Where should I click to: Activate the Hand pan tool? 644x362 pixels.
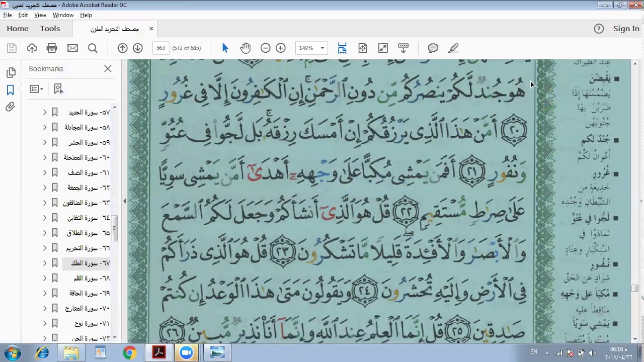coord(245,48)
